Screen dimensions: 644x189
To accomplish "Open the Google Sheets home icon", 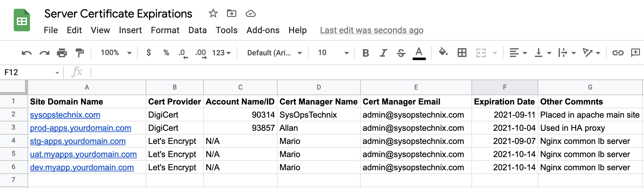I will point(22,20).
